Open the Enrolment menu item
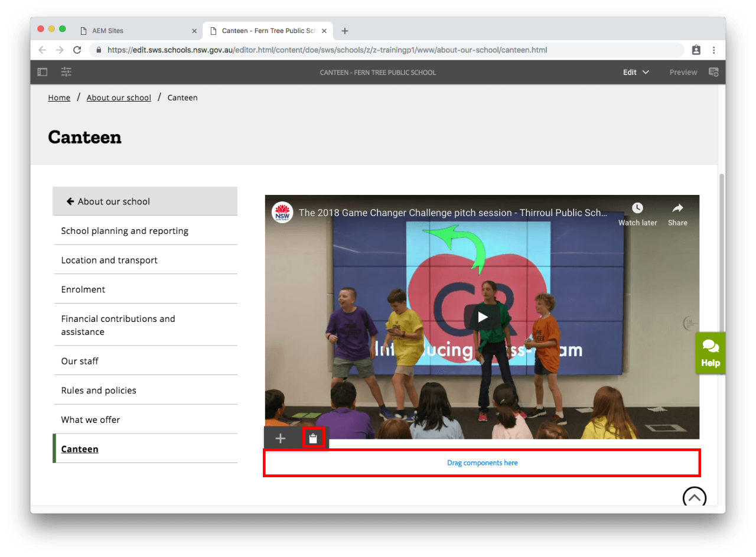The image size is (756, 557). 145,289
